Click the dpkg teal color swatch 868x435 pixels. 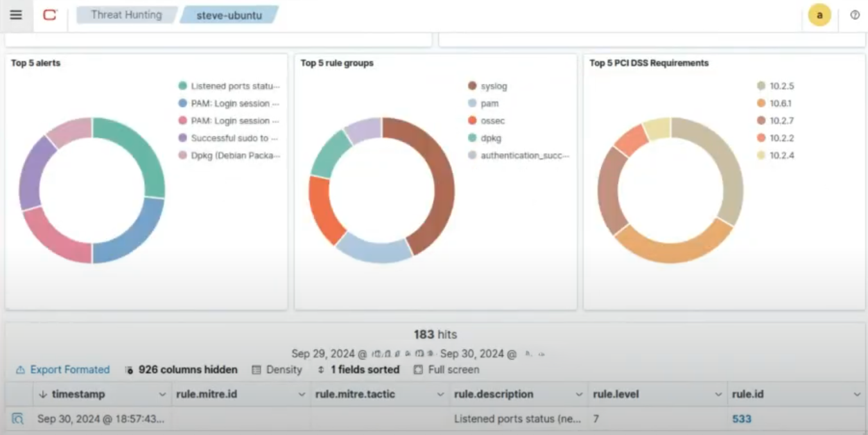pos(473,138)
